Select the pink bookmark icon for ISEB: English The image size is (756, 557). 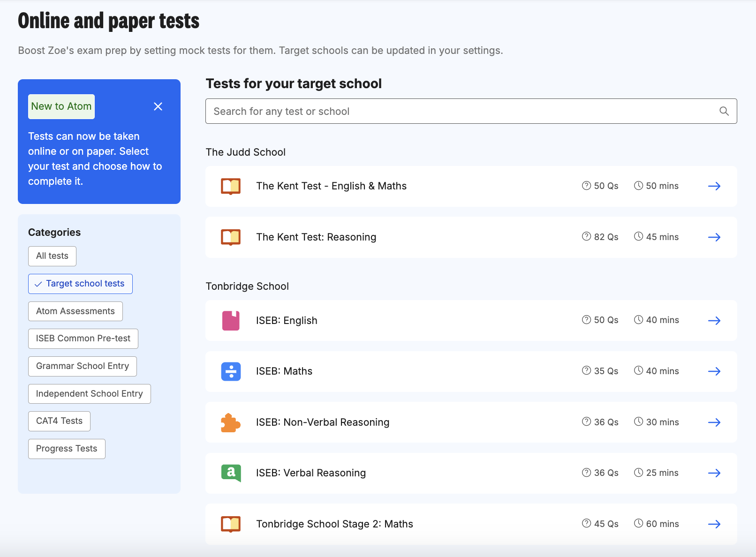pos(231,321)
